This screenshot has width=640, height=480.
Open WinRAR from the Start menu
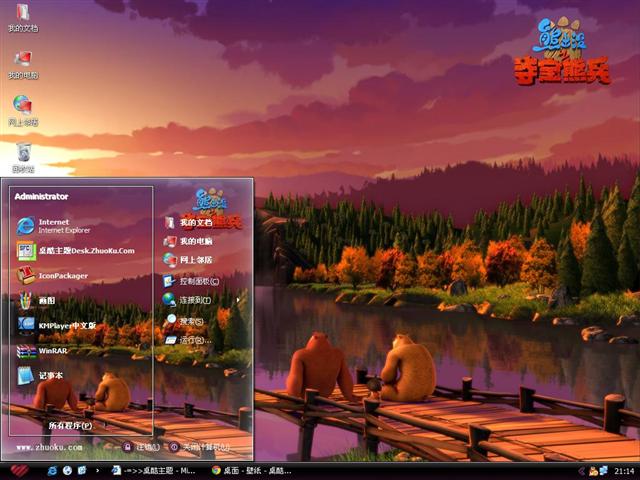coord(42,351)
